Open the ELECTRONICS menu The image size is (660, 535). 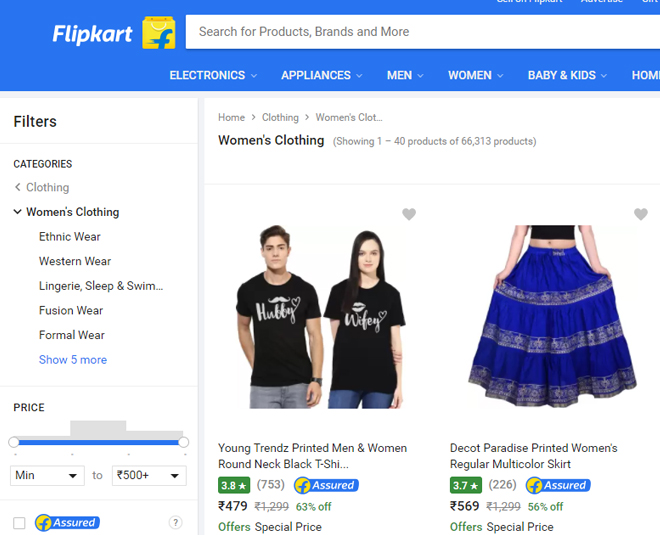pyautogui.click(x=208, y=75)
